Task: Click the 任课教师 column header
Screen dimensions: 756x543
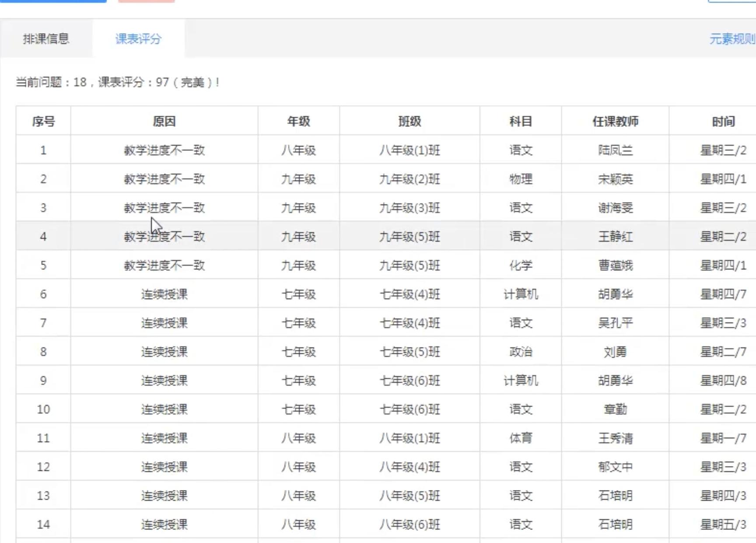Action: click(x=614, y=121)
